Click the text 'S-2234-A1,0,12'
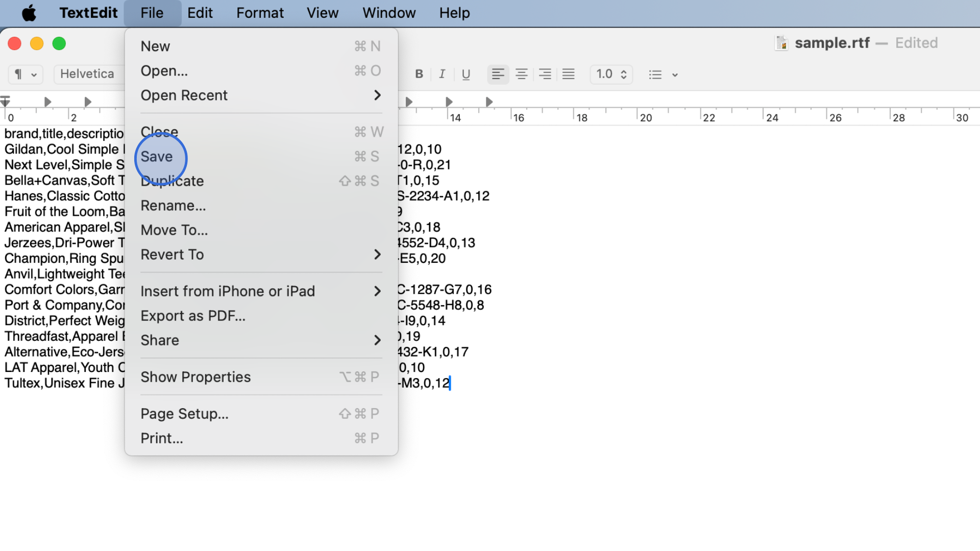980x551 pixels. click(x=444, y=196)
